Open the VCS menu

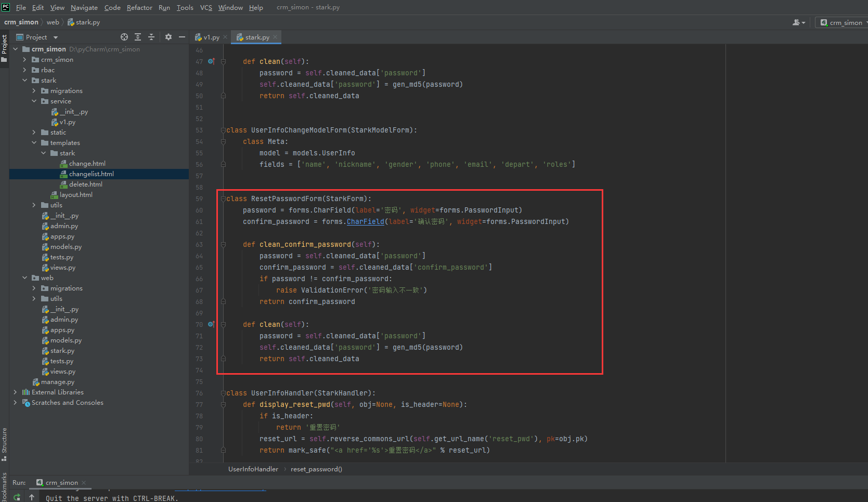(206, 7)
